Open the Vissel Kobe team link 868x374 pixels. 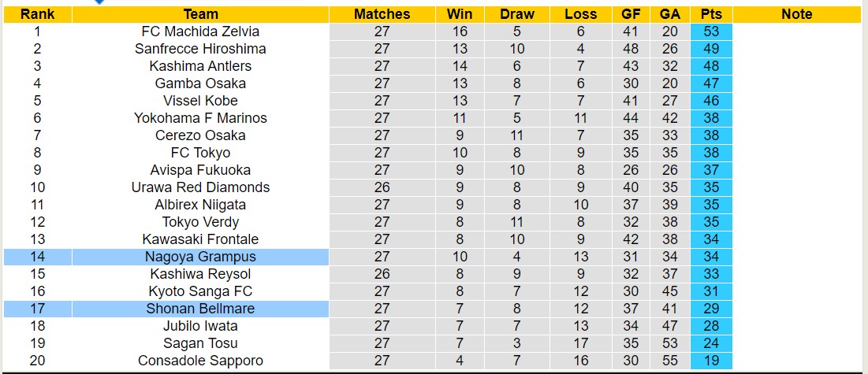point(200,101)
